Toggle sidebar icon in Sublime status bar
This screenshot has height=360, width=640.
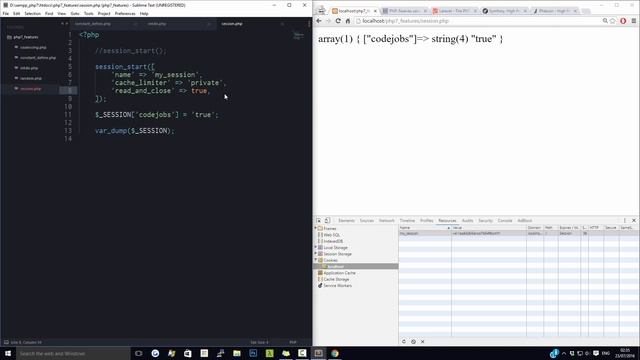click(x=6, y=342)
